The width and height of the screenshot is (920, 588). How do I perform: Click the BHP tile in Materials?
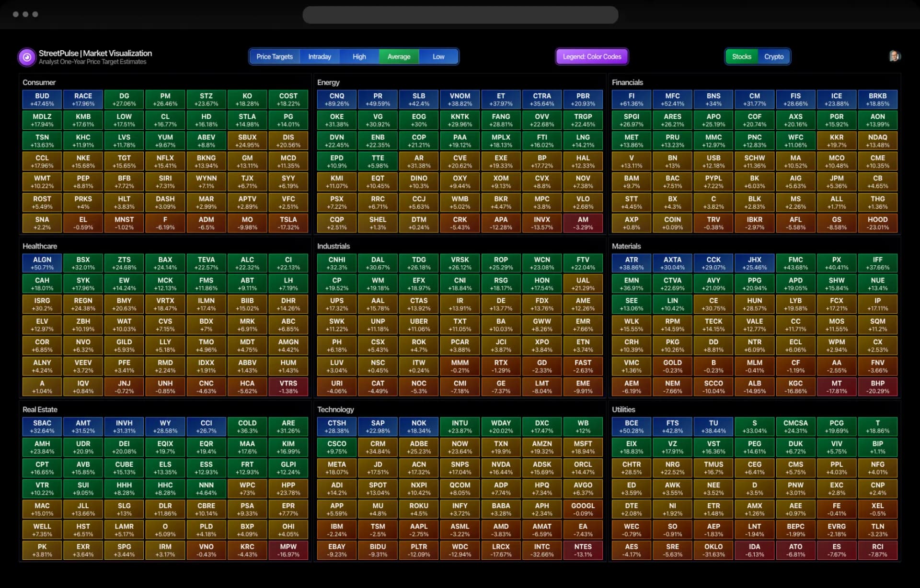(x=877, y=387)
